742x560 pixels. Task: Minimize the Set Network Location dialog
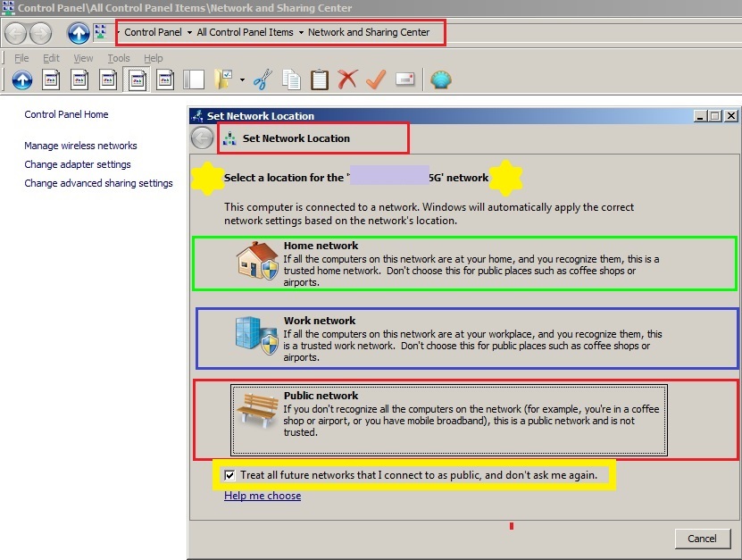click(x=700, y=116)
